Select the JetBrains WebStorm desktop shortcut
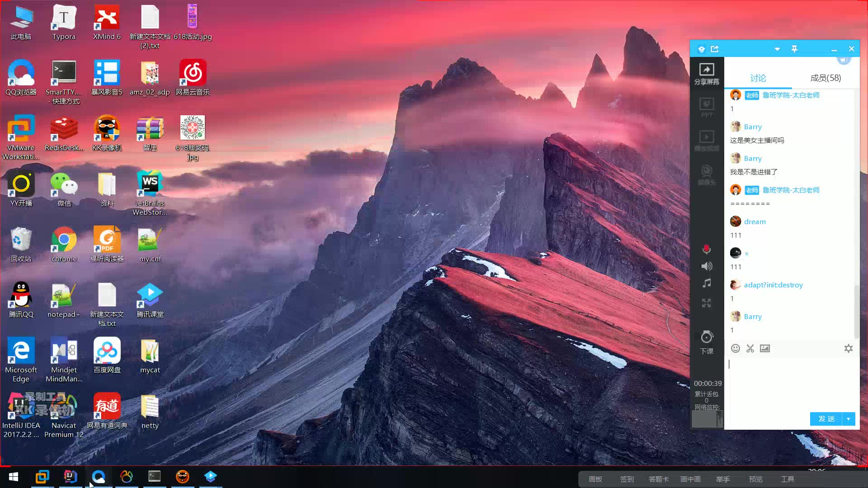 (150, 193)
